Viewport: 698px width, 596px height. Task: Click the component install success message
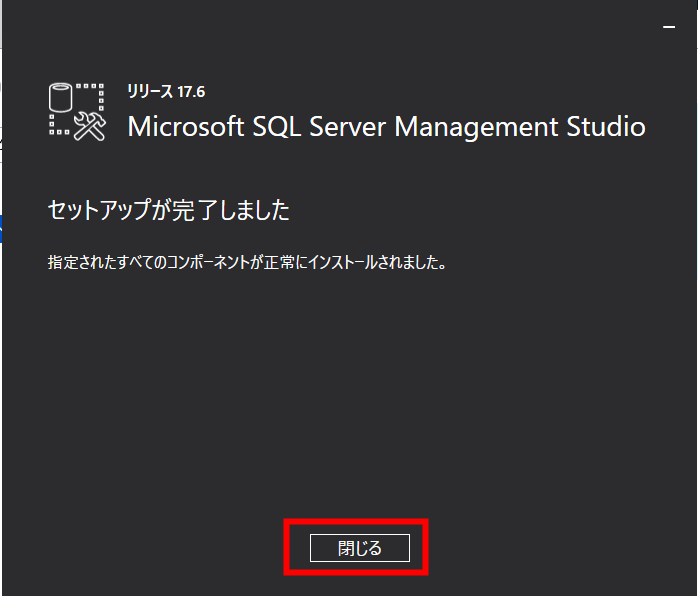247,262
